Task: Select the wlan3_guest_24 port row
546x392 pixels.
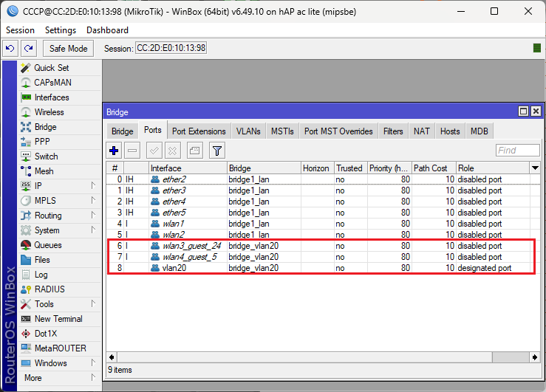Action: coord(323,246)
